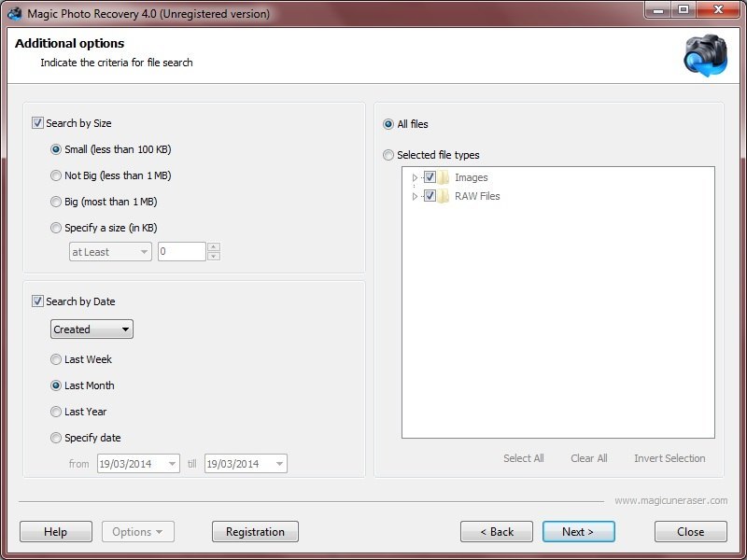Viewport: 747px width, 560px height.
Task: Click the camera logo in header
Action: [706, 55]
